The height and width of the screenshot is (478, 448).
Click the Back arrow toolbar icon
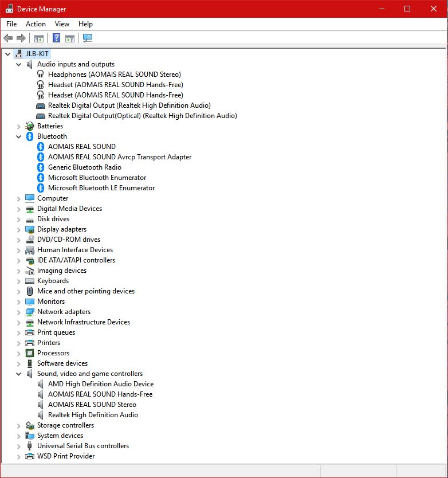pos(8,38)
